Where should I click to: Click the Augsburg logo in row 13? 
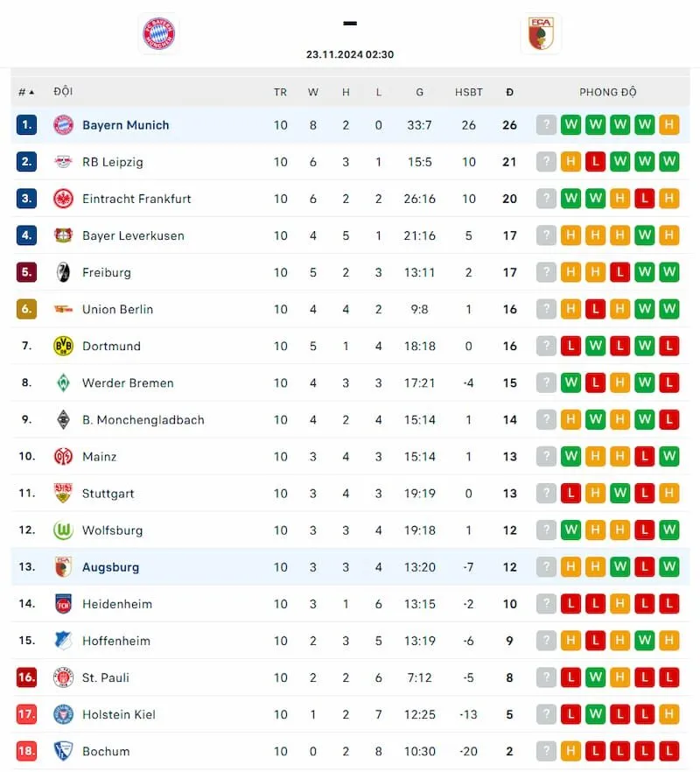click(62, 566)
